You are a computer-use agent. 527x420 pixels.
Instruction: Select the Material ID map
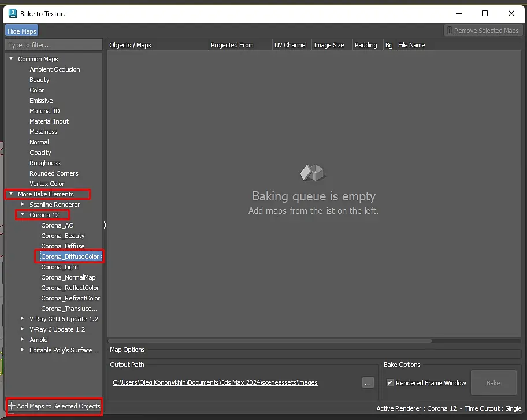coord(44,111)
